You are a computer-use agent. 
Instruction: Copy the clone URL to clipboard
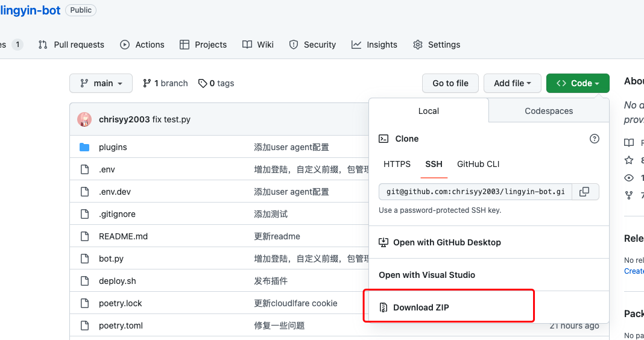[584, 192]
